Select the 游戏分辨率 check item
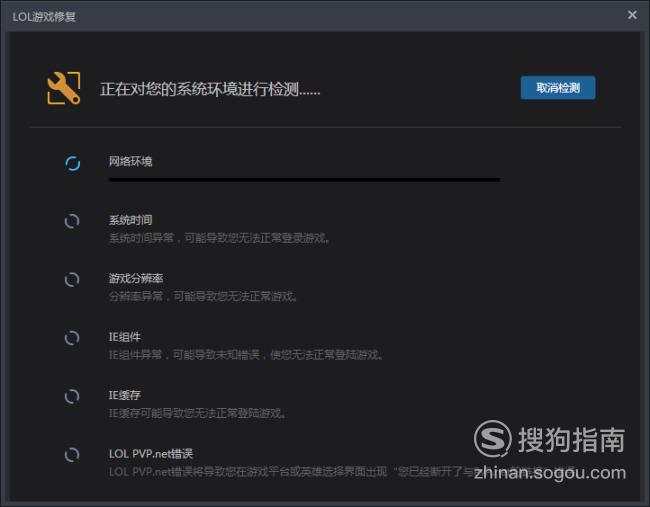 [136, 278]
